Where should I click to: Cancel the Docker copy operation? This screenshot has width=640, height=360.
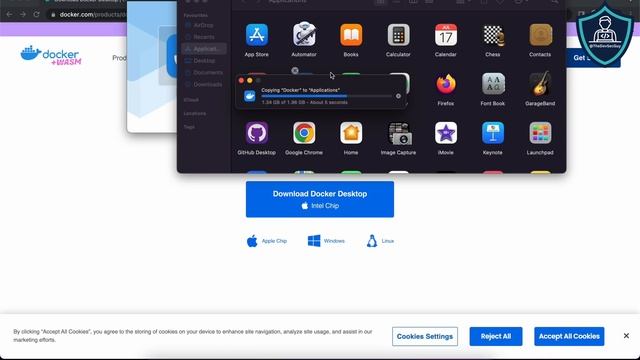pyautogui.click(x=398, y=96)
